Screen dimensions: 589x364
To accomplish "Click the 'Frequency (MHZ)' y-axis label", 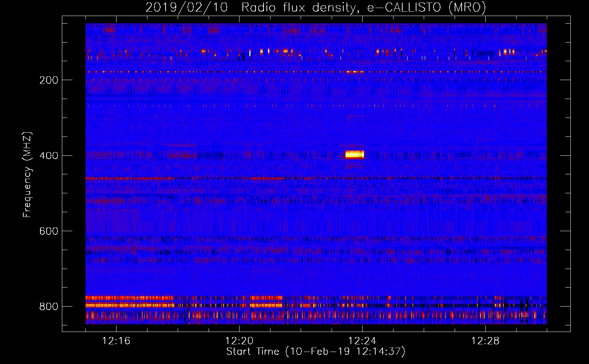I will pos(27,174).
